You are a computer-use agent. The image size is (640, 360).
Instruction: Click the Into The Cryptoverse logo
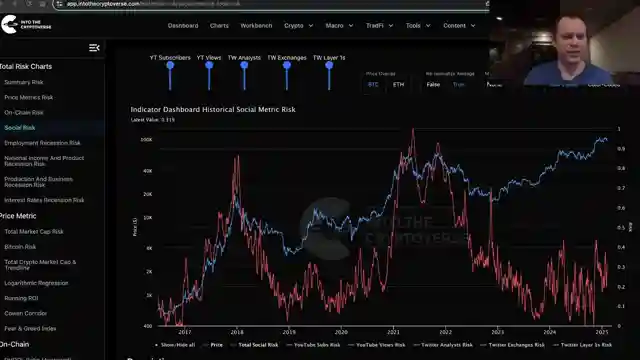pyautogui.click(x=26, y=24)
